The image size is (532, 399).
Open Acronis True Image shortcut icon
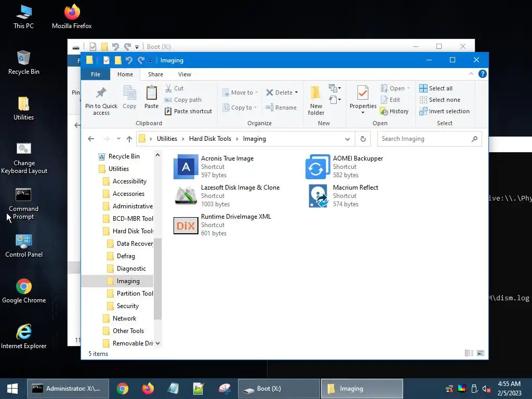[185, 167]
